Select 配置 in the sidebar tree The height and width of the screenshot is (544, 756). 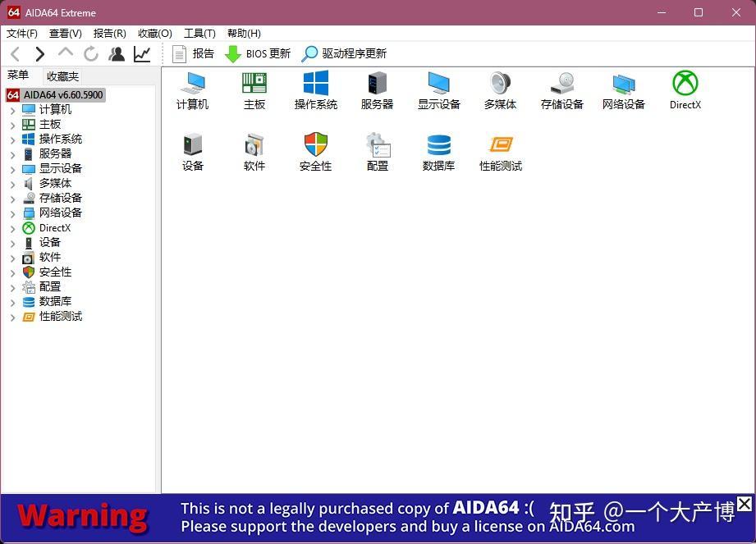click(42, 286)
